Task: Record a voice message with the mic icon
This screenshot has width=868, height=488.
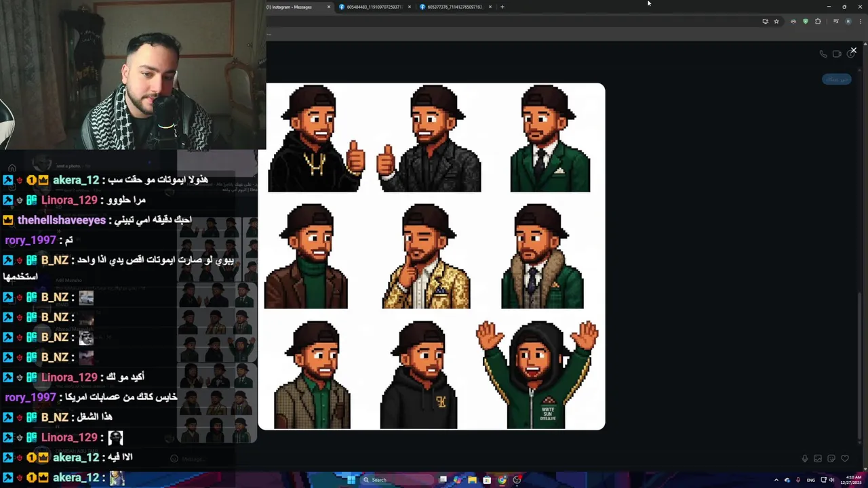Action: [x=805, y=459]
